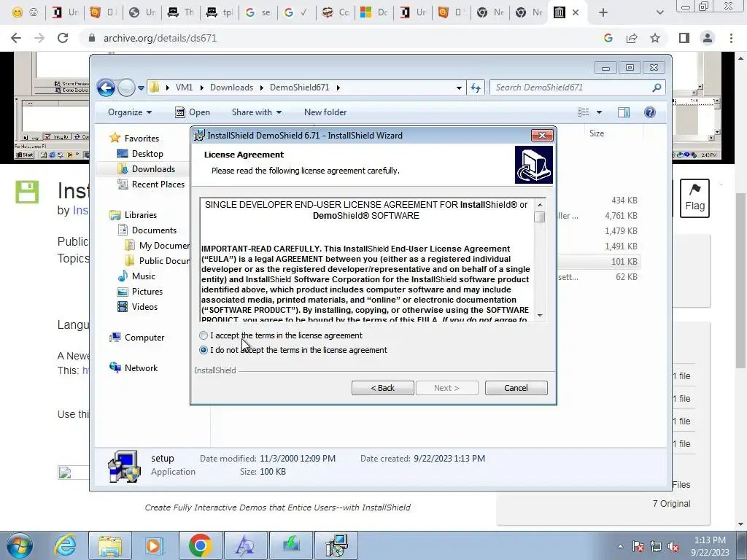Image resolution: width=747 pixels, height=560 pixels.
Task: Bookmark this page with star icon
Action: [x=655, y=38]
